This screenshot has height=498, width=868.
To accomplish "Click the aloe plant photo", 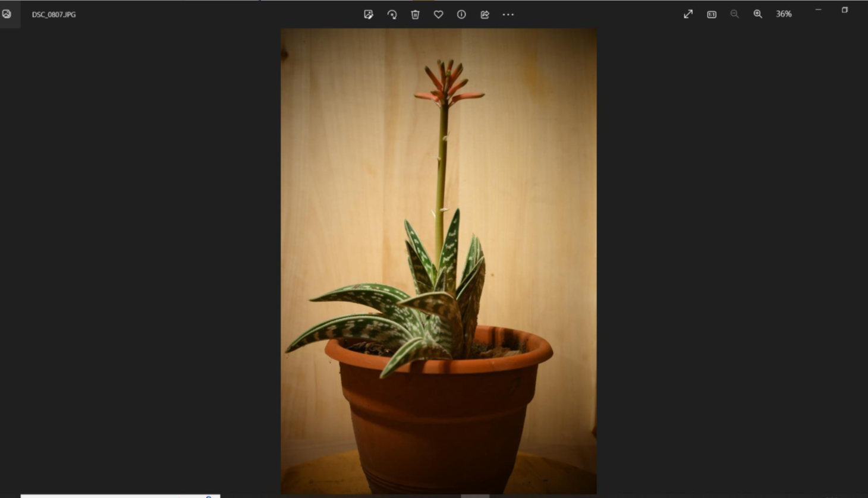I will coord(439,261).
